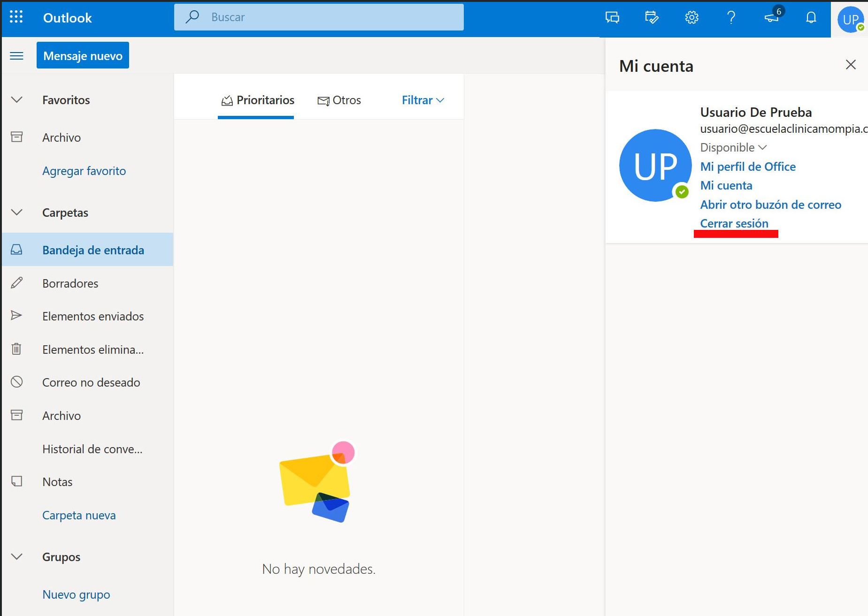
Task: Click Carpeta nueva link
Action: [79, 515]
